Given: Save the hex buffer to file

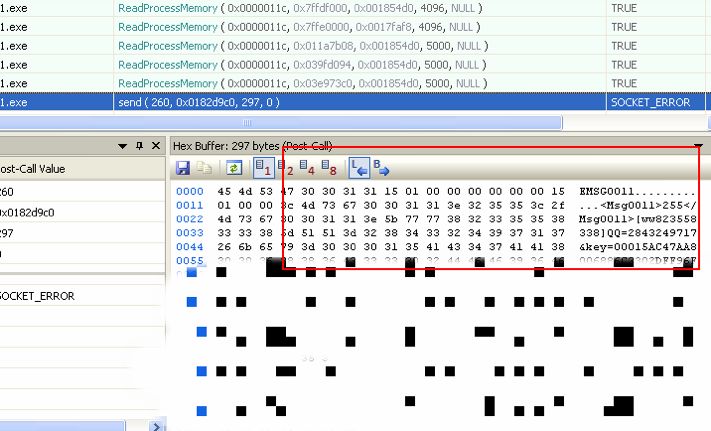Looking at the screenshot, I should click(x=183, y=168).
